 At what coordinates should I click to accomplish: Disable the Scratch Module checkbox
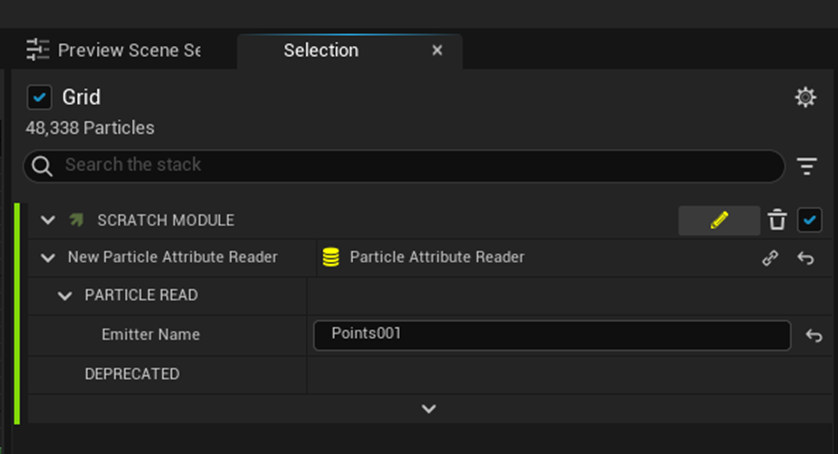809,220
